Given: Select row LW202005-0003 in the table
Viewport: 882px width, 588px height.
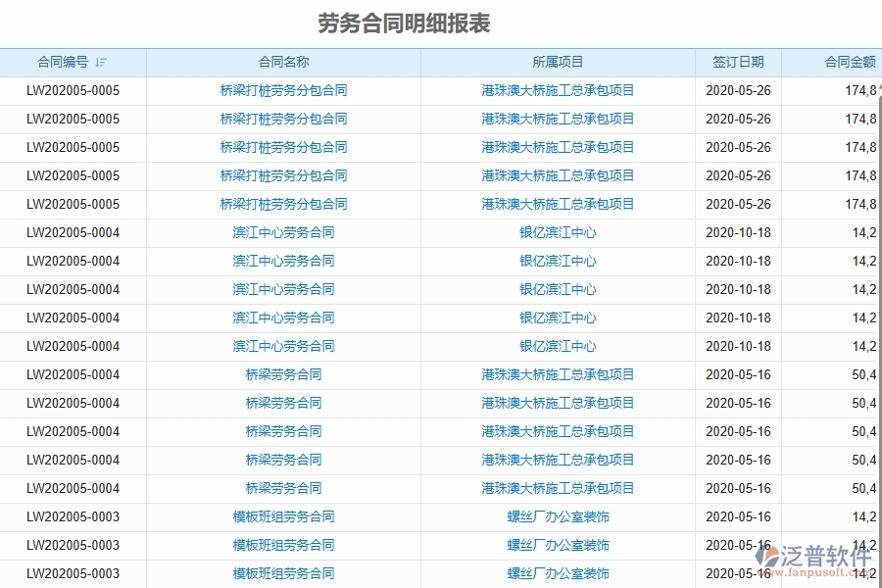Looking at the screenshot, I should click(x=73, y=516).
